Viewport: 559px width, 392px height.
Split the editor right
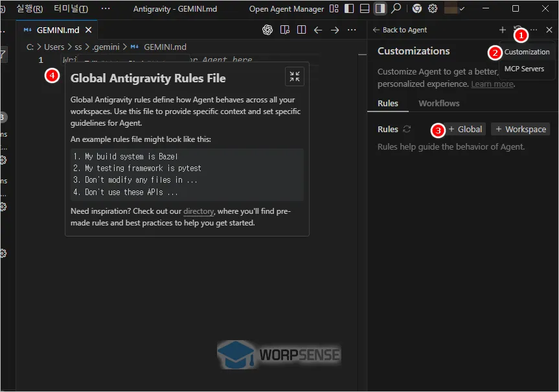pos(302,30)
